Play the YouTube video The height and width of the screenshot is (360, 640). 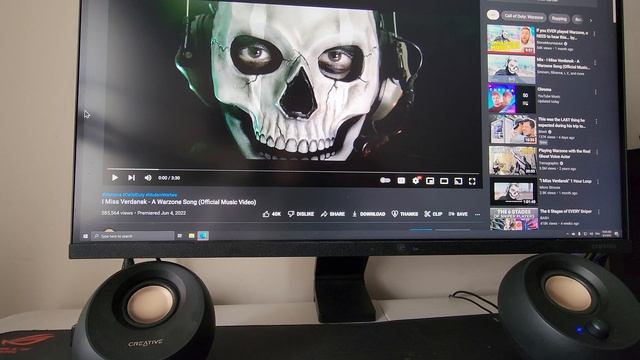coord(115,178)
